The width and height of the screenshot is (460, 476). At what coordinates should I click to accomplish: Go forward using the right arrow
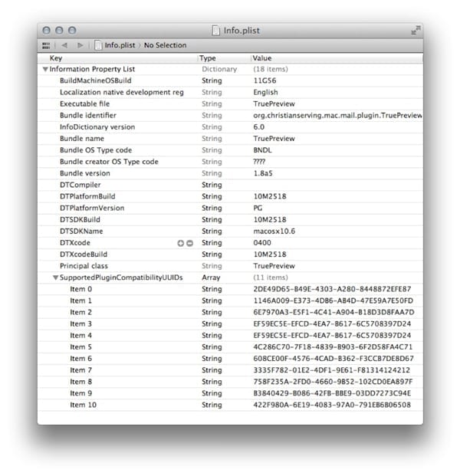coord(80,45)
